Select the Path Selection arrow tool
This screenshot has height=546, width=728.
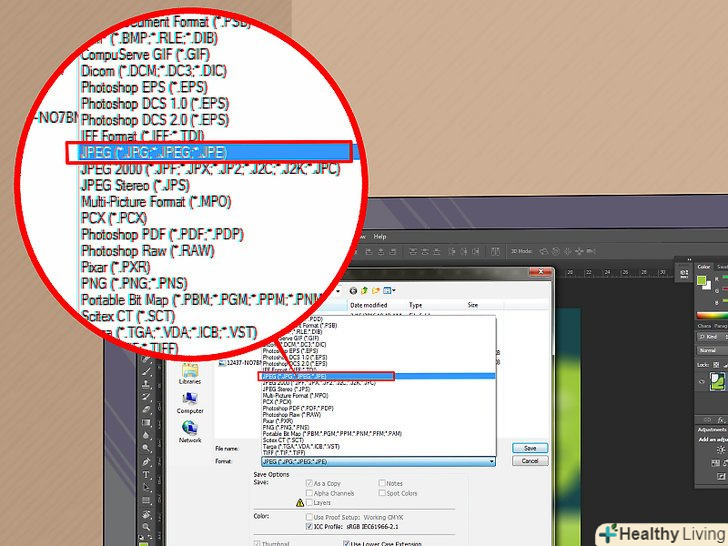point(147,488)
